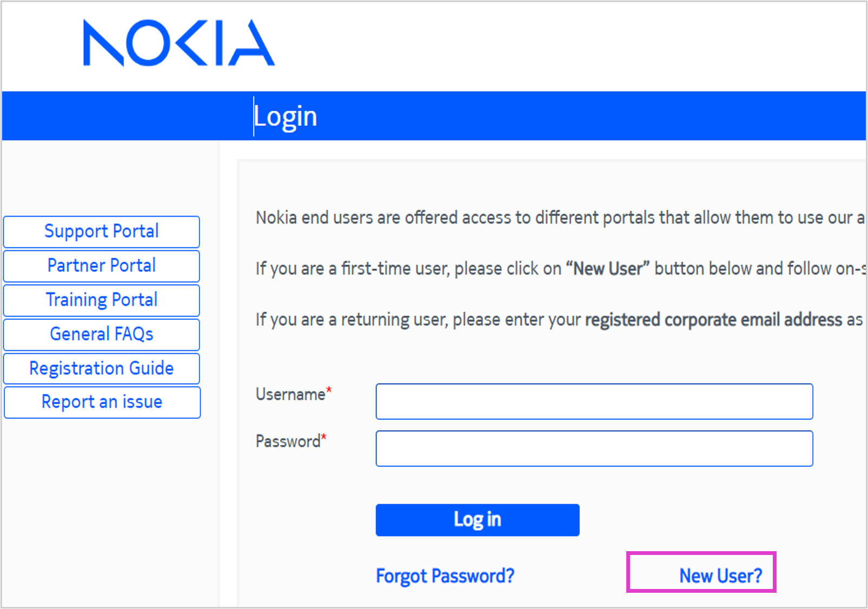Click the Password field label
868x609 pixels.
coord(288,441)
